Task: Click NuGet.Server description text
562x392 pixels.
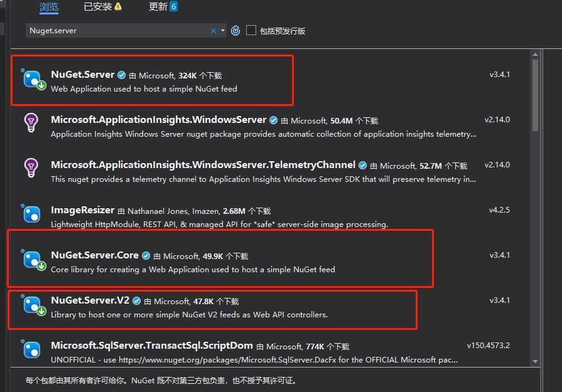Action: coord(144,89)
